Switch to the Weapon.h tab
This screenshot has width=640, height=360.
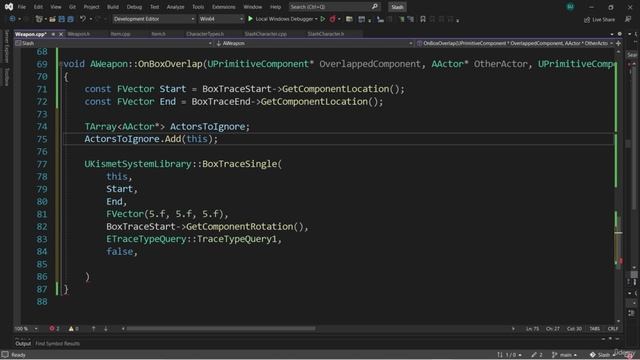pyautogui.click(x=79, y=34)
